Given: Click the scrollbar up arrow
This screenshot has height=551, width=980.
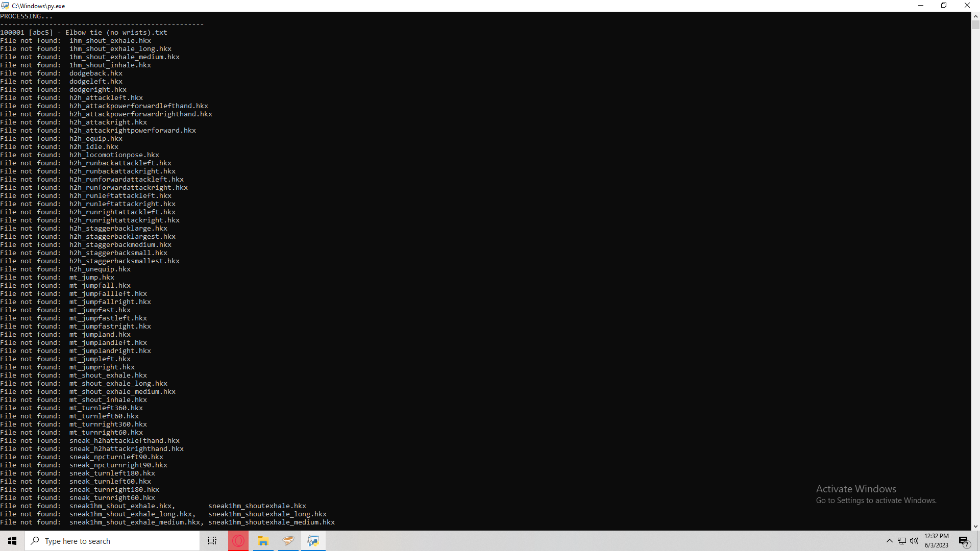Looking at the screenshot, I should [975, 16].
